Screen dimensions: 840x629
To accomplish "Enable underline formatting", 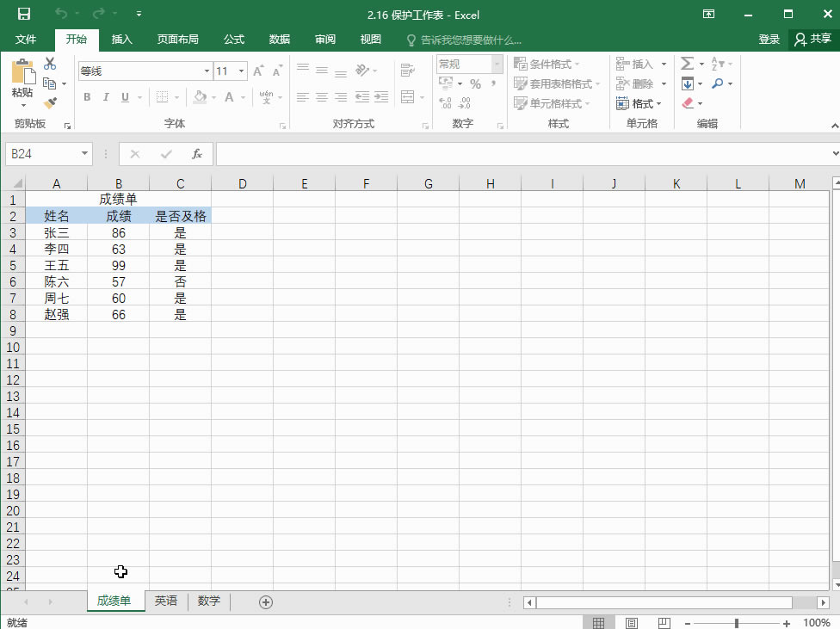I will (x=124, y=97).
